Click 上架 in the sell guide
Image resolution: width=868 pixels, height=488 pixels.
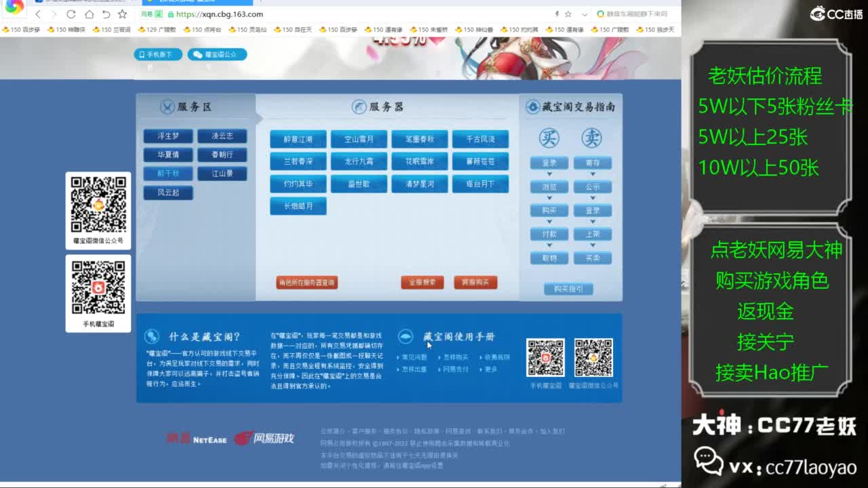point(593,235)
